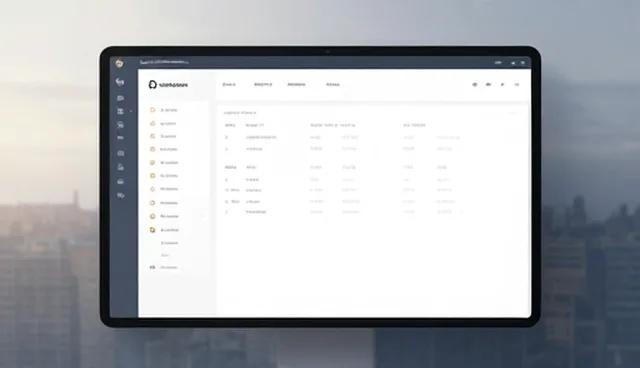Select the last icon at the bottom of the dark sidebar
The width and height of the screenshot is (640, 368).
tap(120, 195)
